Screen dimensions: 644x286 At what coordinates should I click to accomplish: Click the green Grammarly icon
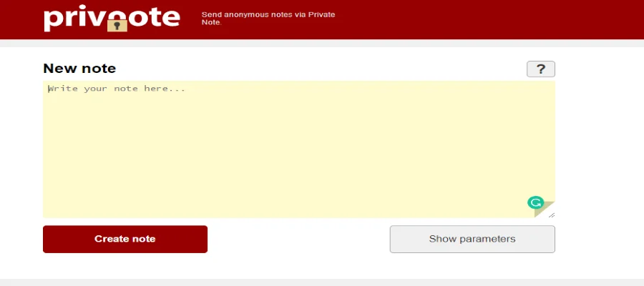[535, 202]
